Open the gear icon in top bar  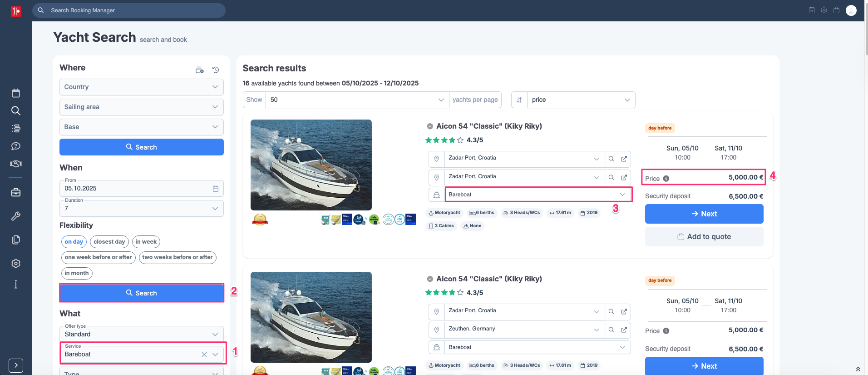(x=824, y=10)
